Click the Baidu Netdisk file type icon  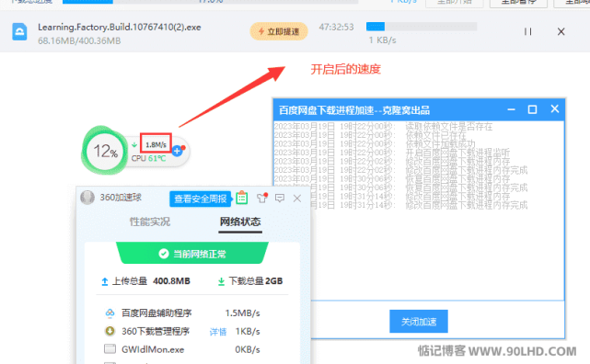(19, 31)
